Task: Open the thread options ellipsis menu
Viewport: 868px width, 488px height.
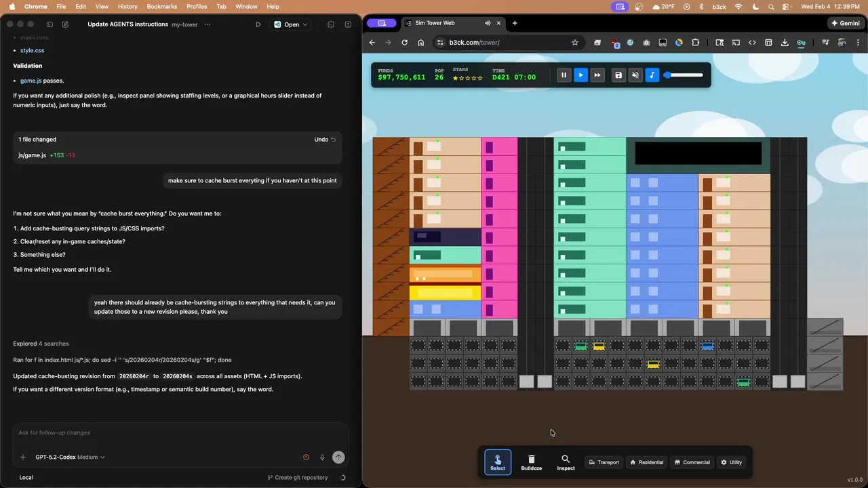Action: (x=207, y=24)
